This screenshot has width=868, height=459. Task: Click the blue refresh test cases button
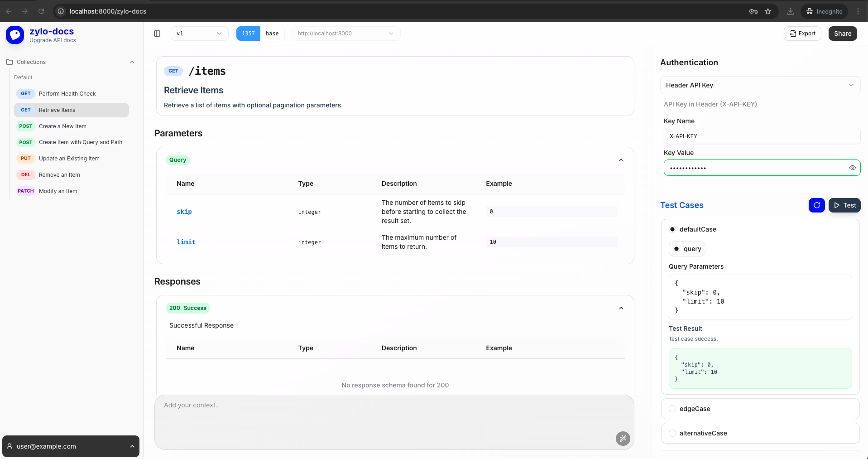click(x=817, y=205)
